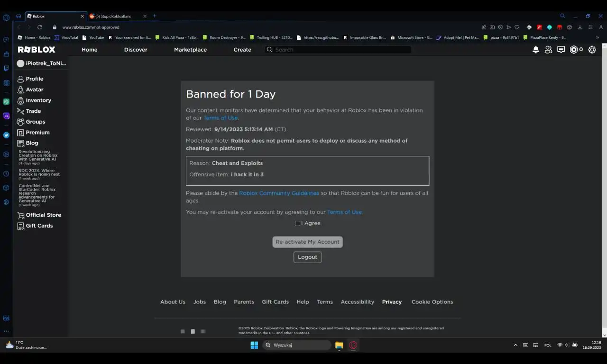Open a new browser tab
Image resolution: width=607 pixels, height=364 pixels.
coord(154,16)
